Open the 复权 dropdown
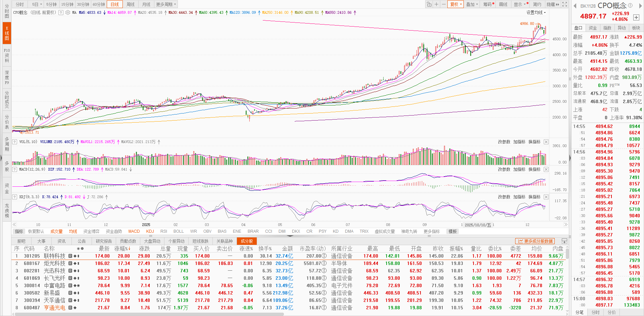The width and height of the screenshot is (644, 316). [456, 4]
